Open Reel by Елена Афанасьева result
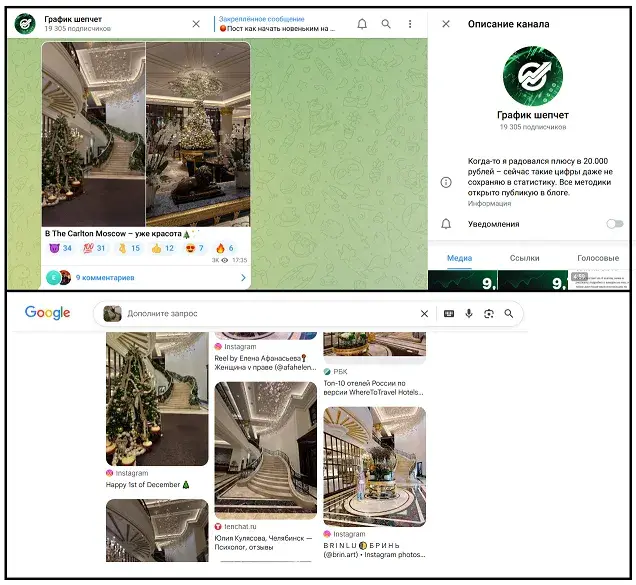 tap(265, 363)
